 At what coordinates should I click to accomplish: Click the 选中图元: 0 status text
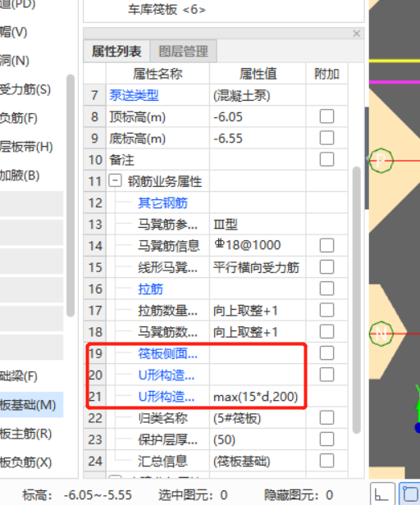pyautogui.click(x=193, y=494)
